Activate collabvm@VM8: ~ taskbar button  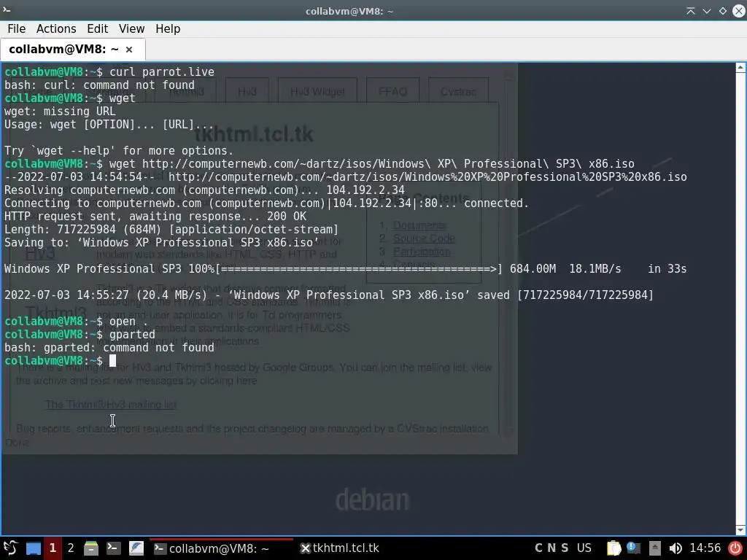click(221, 548)
